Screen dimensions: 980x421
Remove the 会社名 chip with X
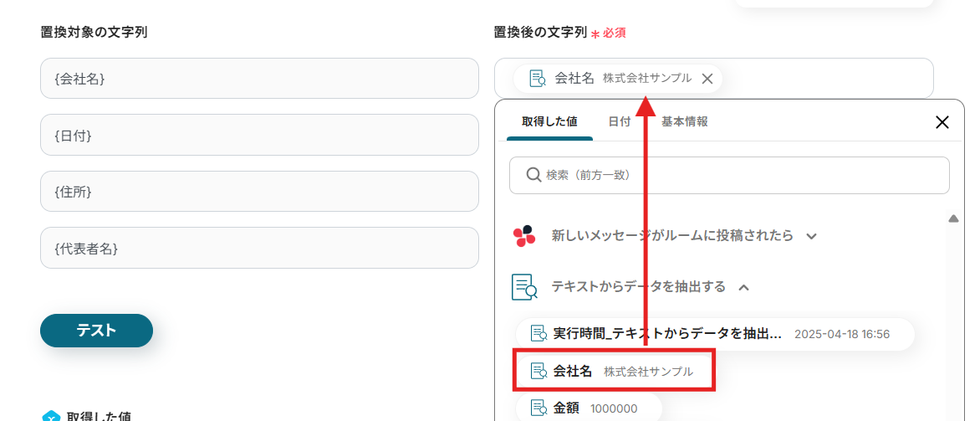click(x=707, y=79)
